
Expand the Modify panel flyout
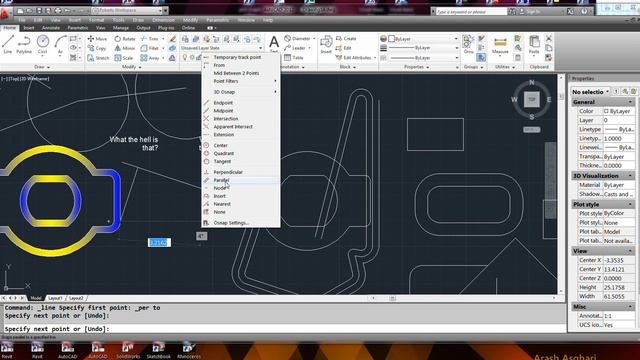131,67
